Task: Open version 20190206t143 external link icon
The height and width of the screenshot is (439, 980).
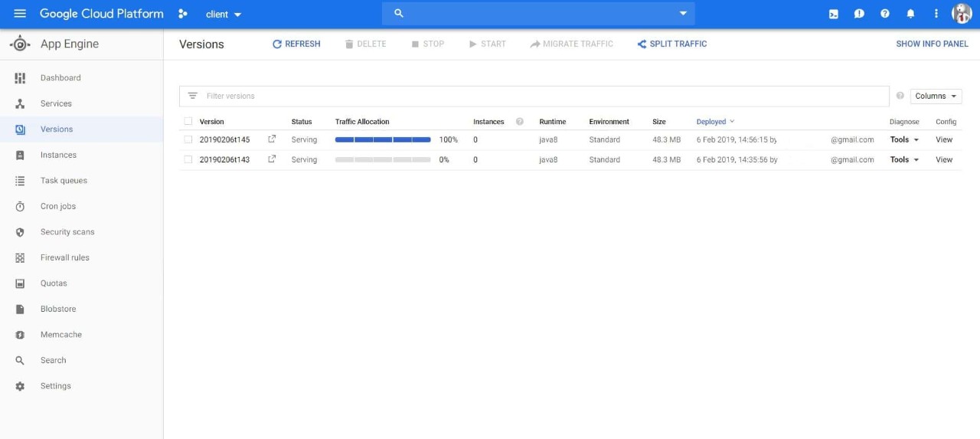Action: pos(272,159)
